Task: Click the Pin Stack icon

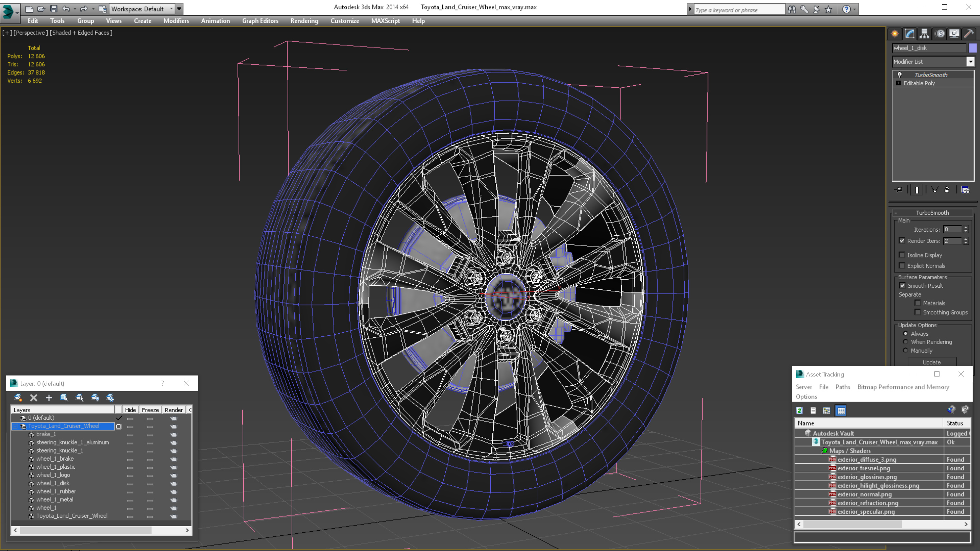Action: 899,190
